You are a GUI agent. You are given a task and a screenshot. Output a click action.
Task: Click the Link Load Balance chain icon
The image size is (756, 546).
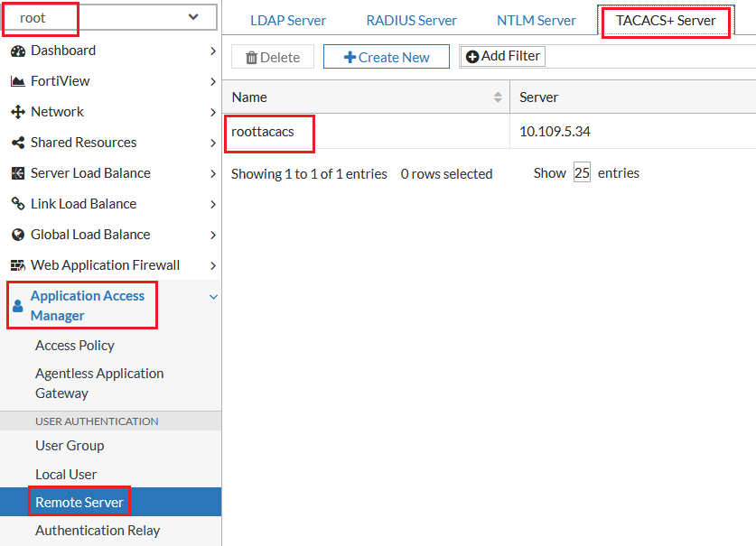click(18, 204)
